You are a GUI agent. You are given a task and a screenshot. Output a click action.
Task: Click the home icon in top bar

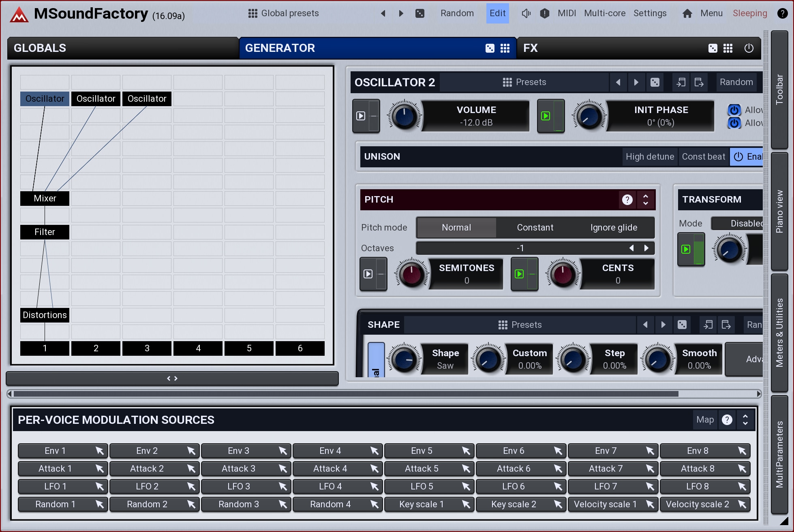click(x=687, y=13)
